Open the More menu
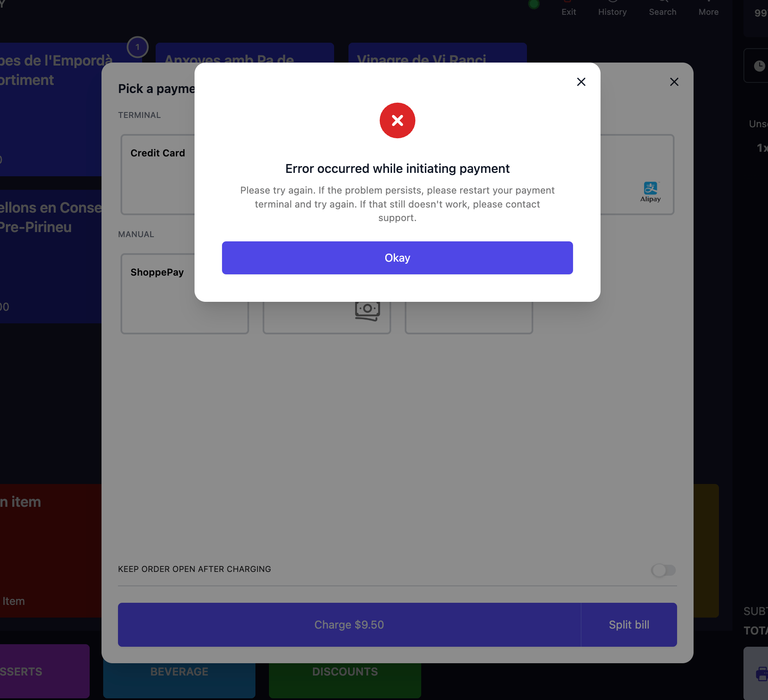The image size is (768, 700). click(x=708, y=8)
